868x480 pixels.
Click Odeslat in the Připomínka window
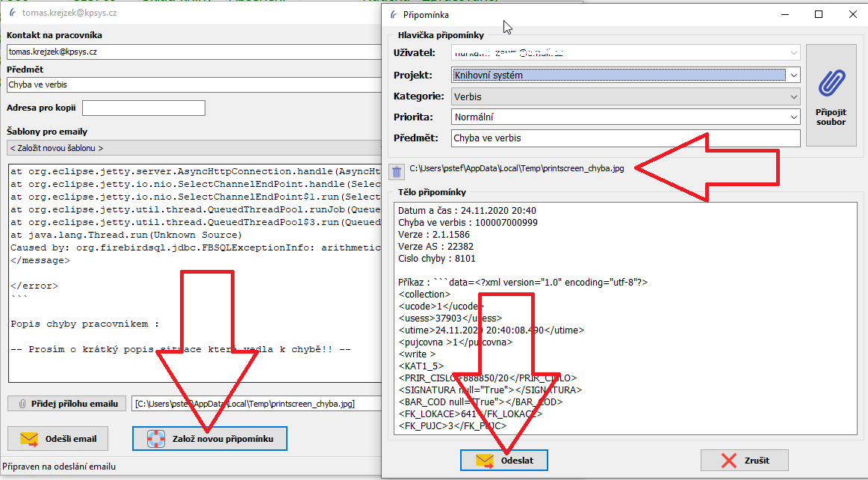(x=503, y=460)
